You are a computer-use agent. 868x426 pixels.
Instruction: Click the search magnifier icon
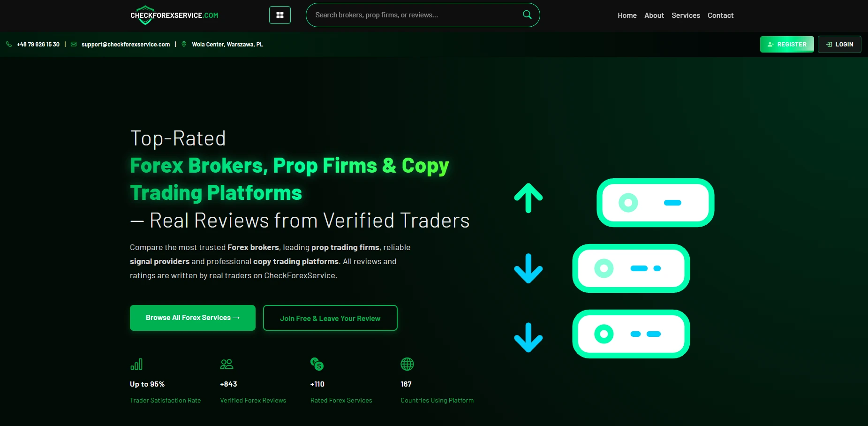tap(527, 15)
